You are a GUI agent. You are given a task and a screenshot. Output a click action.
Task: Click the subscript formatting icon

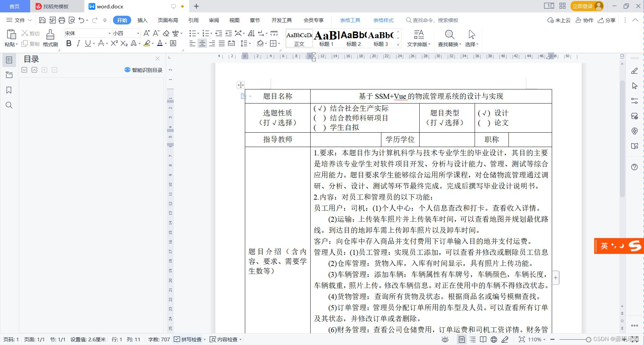124,43
